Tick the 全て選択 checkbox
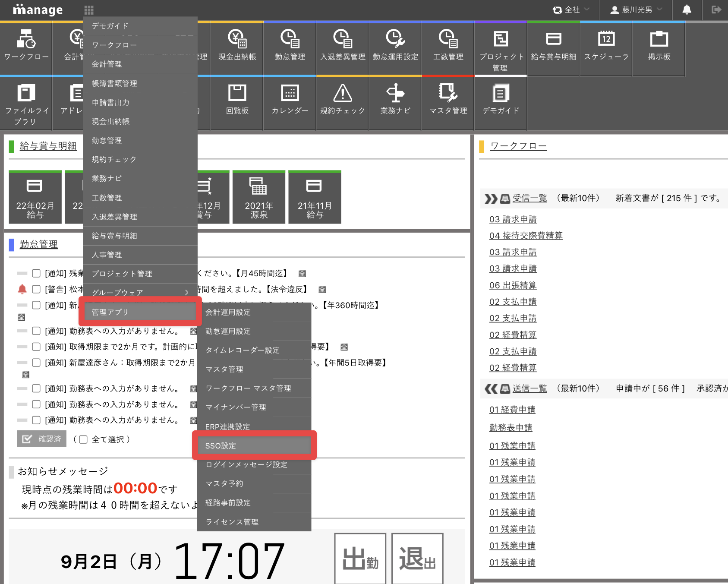Screen dimensions: 728x584 click(83, 439)
